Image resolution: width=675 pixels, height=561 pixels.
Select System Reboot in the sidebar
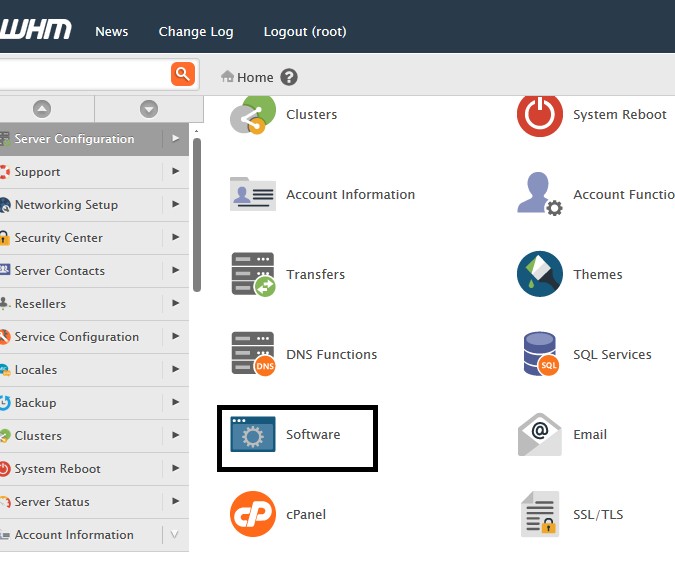coord(57,469)
